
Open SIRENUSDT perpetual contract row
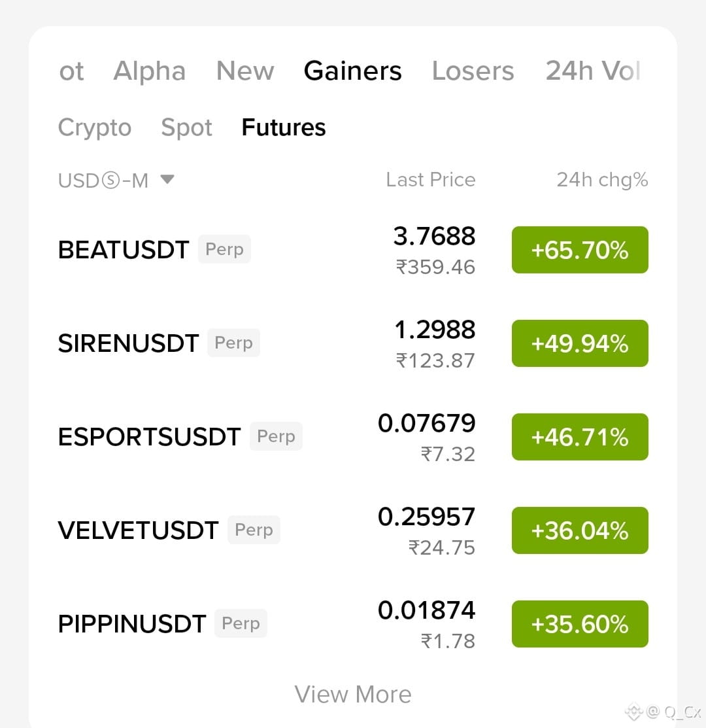[x=352, y=343]
